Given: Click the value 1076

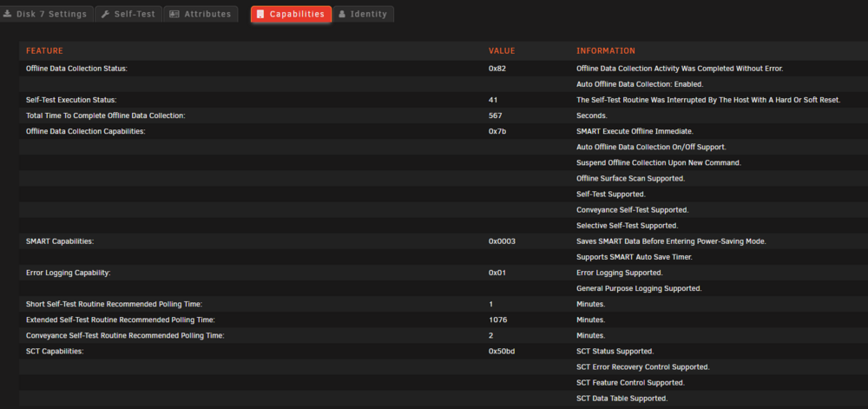Looking at the screenshot, I should (497, 320).
